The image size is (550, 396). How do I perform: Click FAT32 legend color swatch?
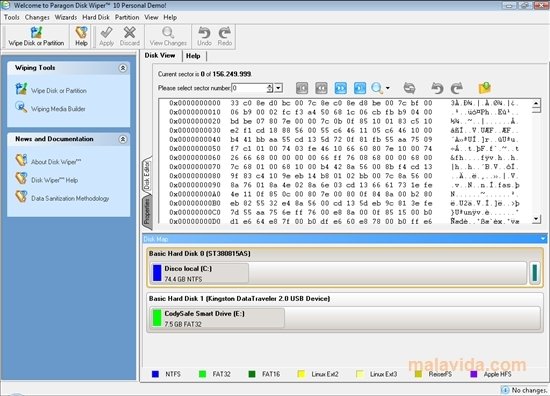(202, 374)
